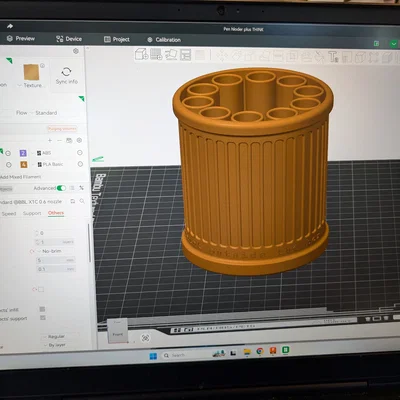Switch to the Support settings tab
This screenshot has width=400, height=400.
(x=32, y=213)
